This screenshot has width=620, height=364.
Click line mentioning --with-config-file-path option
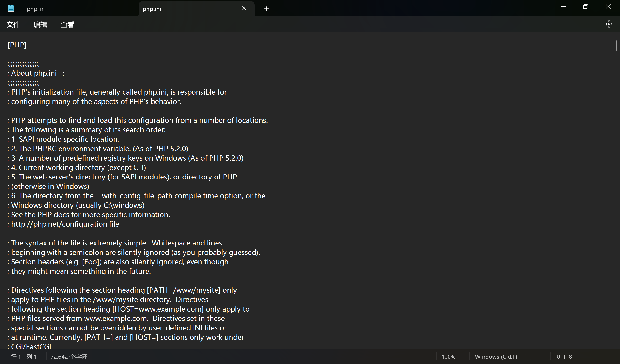click(x=137, y=196)
